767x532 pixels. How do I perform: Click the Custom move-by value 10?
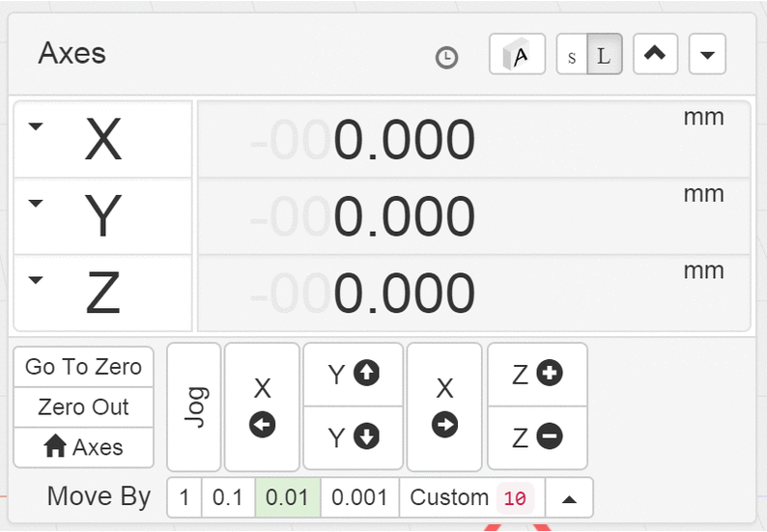pyautogui.click(x=515, y=498)
